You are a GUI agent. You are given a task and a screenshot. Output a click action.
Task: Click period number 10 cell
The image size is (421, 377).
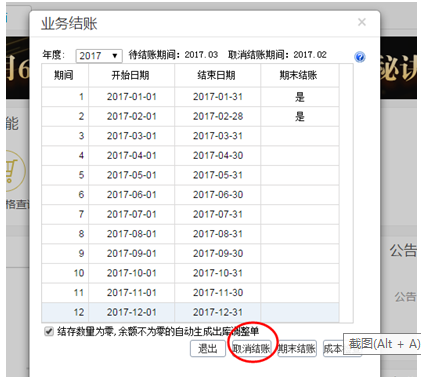65,273
